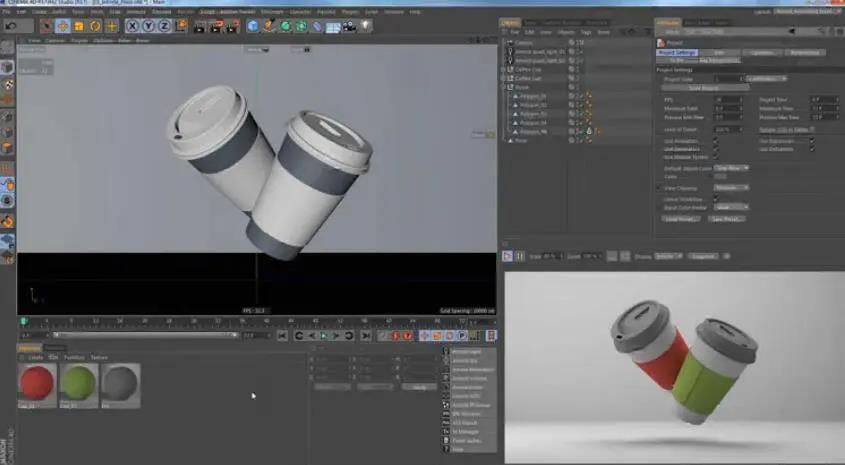Open the Light object icon in toolbar
The width and height of the screenshot is (845, 465).
[366, 26]
